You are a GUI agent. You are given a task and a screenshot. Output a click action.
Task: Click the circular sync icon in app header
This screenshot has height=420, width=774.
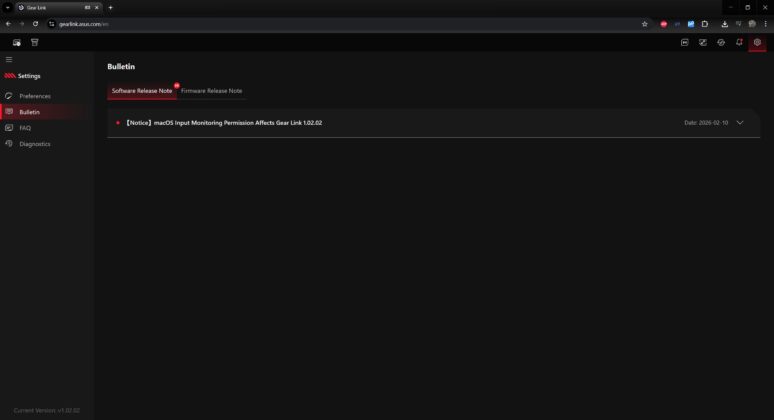721,42
